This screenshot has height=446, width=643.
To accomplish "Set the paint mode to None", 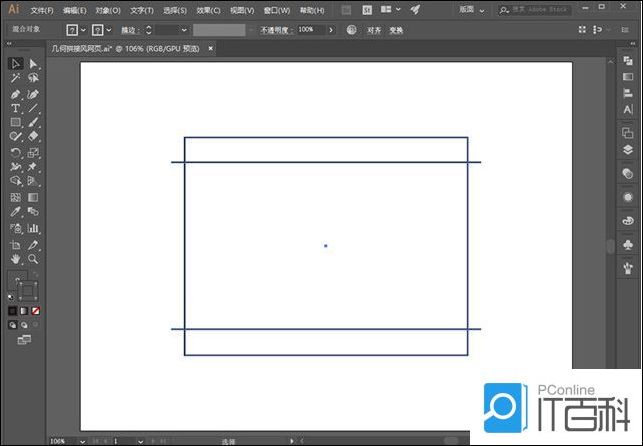I will (x=36, y=310).
